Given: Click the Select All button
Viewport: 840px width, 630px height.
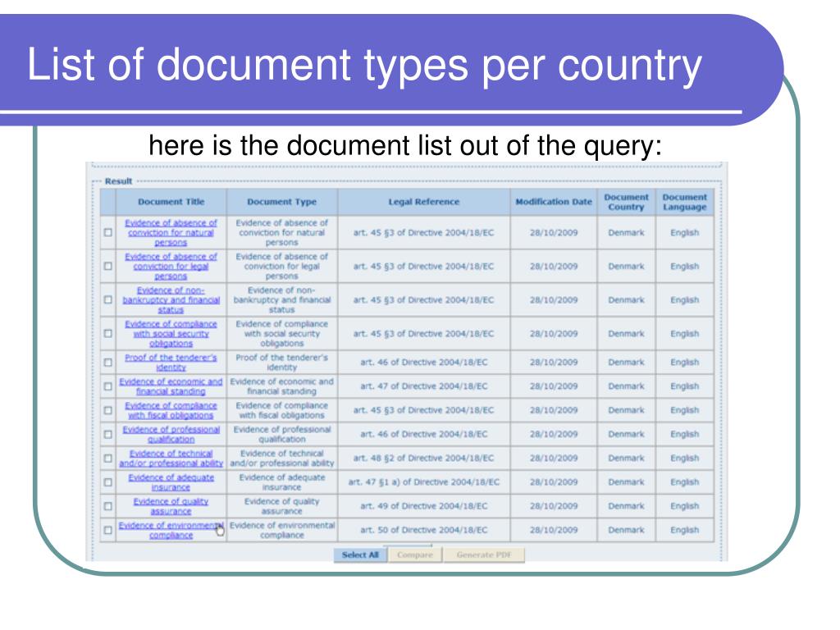Looking at the screenshot, I should pos(360,555).
